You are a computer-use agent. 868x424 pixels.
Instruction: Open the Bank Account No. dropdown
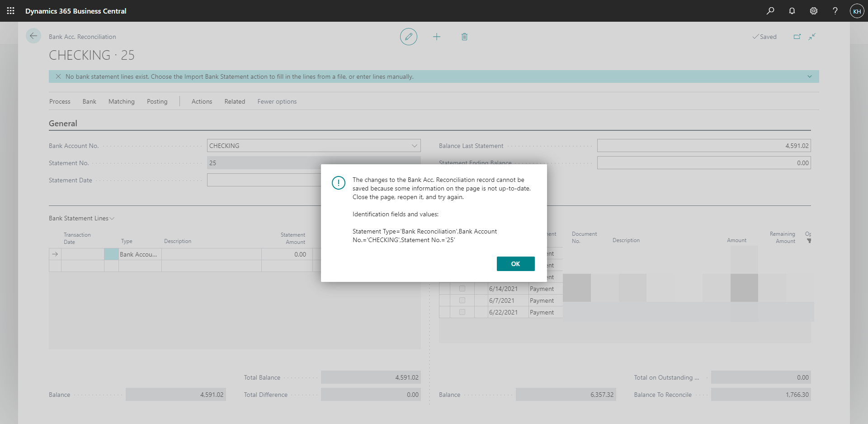point(415,146)
